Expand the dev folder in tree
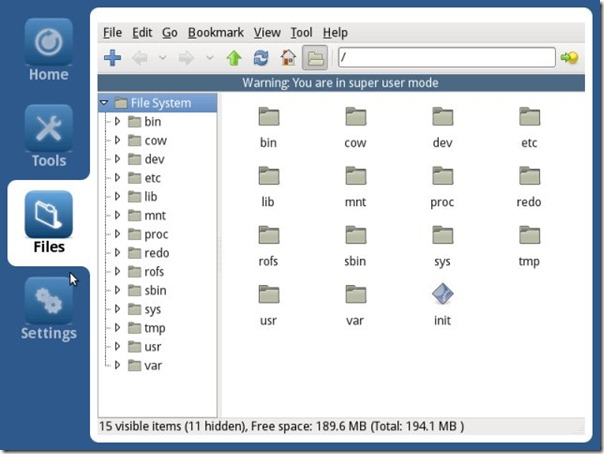 (117, 159)
